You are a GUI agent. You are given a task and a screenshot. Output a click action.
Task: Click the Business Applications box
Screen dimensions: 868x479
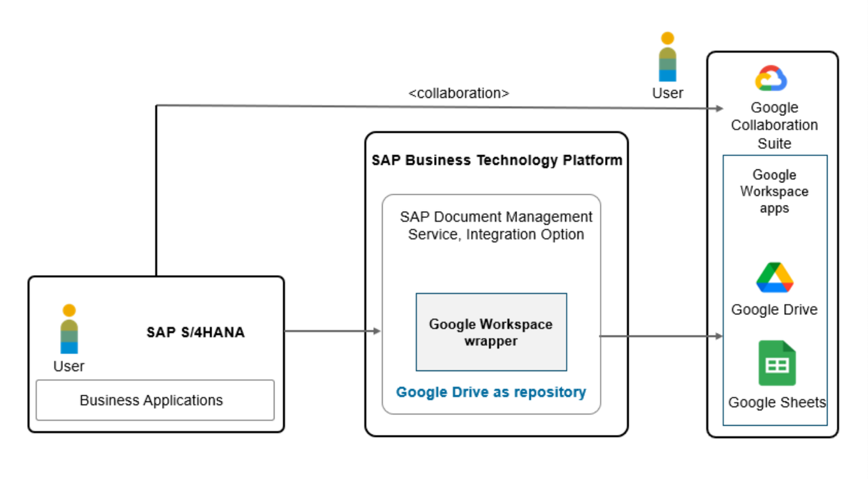[155, 400]
